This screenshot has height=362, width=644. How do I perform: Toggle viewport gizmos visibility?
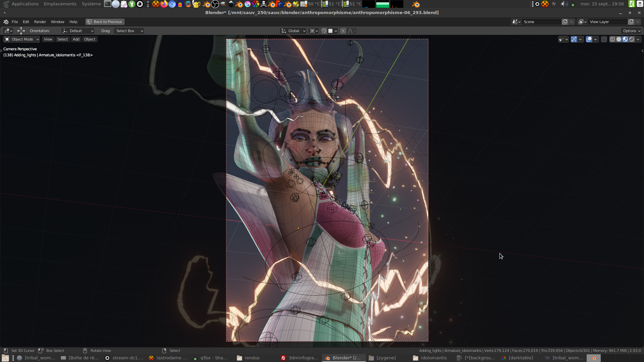pos(574,39)
